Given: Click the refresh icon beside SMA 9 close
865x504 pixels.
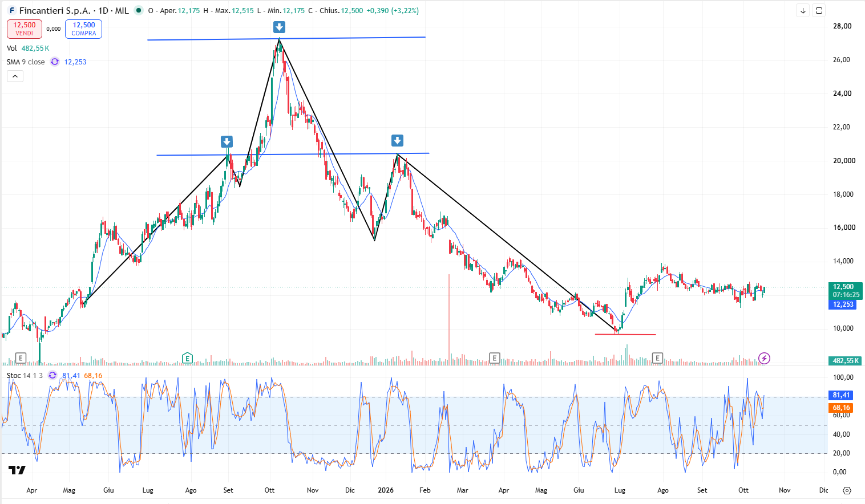Looking at the screenshot, I should point(55,62).
